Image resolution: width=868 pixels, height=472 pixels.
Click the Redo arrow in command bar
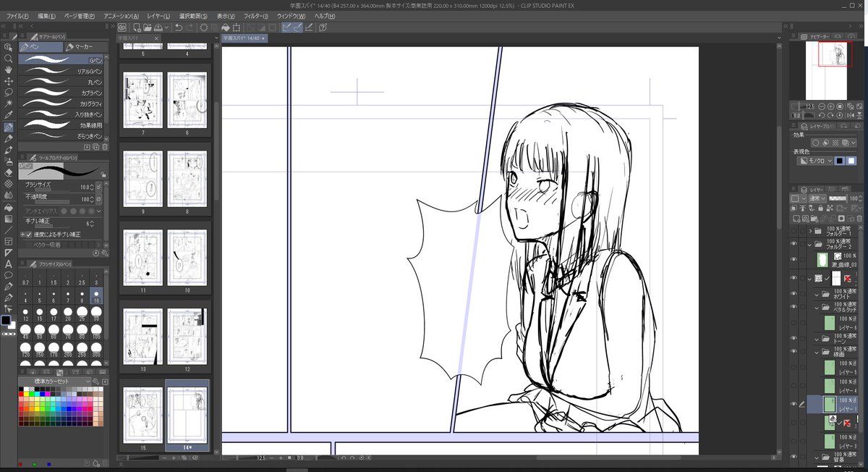(x=190, y=27)
